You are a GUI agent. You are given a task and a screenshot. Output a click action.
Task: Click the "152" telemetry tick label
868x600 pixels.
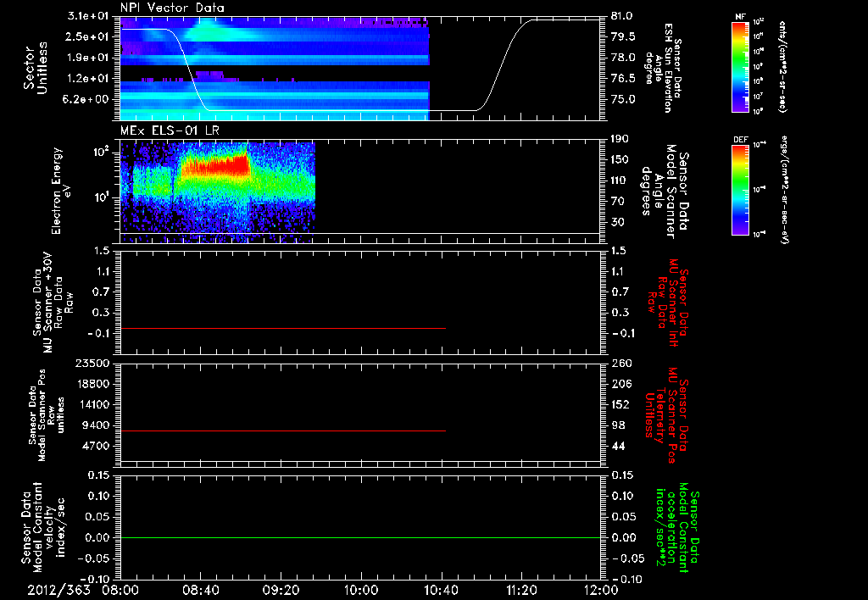click(x=621, y=404)
